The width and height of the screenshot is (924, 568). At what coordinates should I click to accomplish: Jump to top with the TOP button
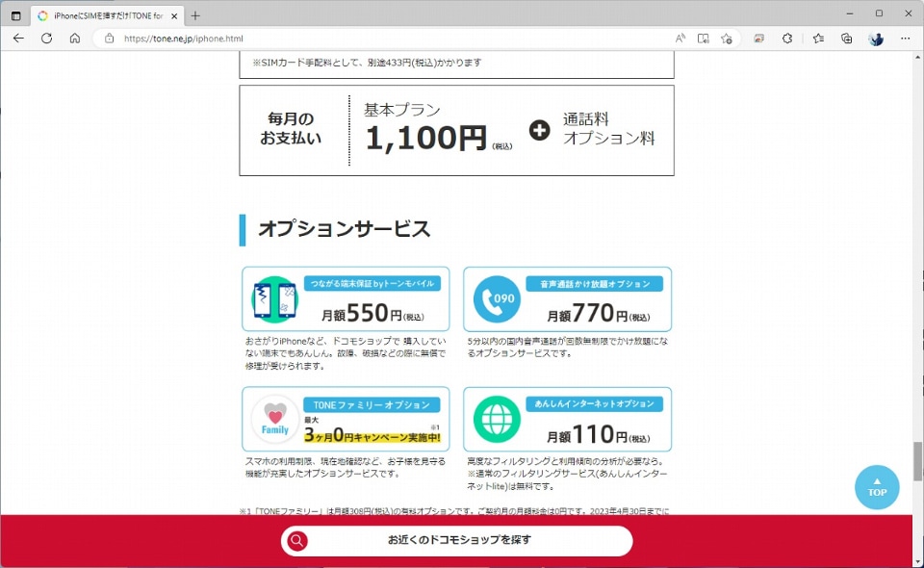tap(876, 488)
